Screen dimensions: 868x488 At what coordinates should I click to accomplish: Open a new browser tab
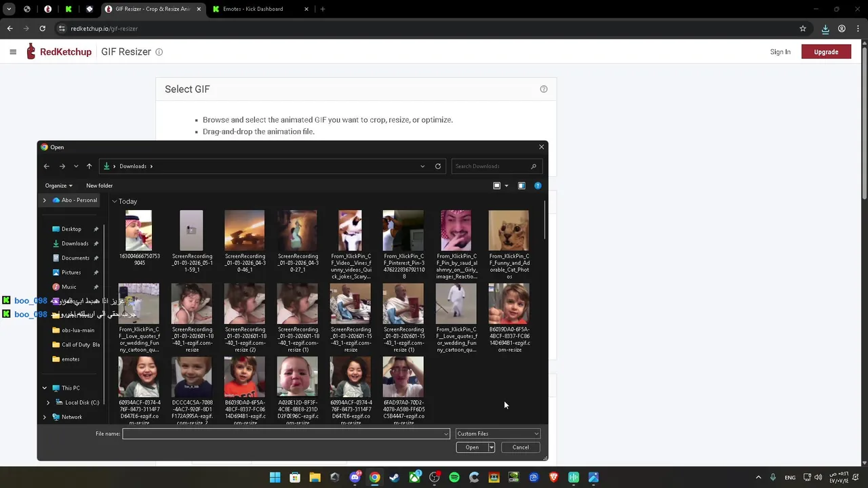coord(323,9)
